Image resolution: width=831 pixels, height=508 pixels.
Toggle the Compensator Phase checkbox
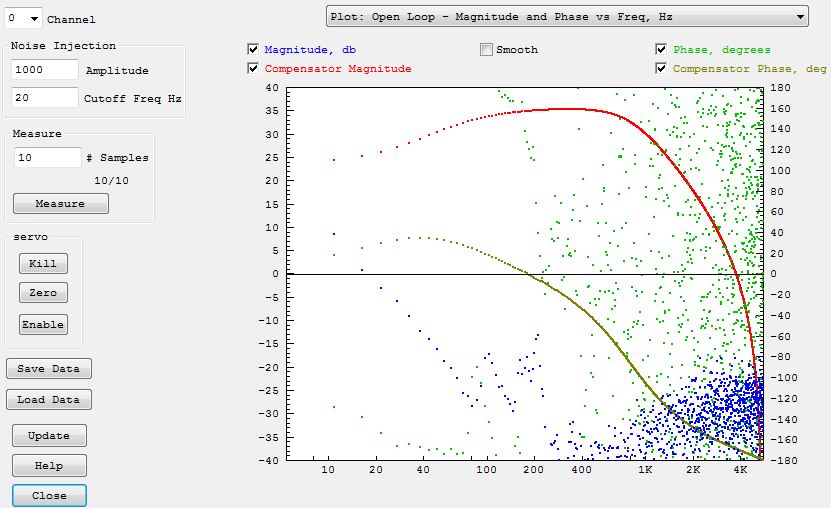pyautogui.click(x=662, y=68)
